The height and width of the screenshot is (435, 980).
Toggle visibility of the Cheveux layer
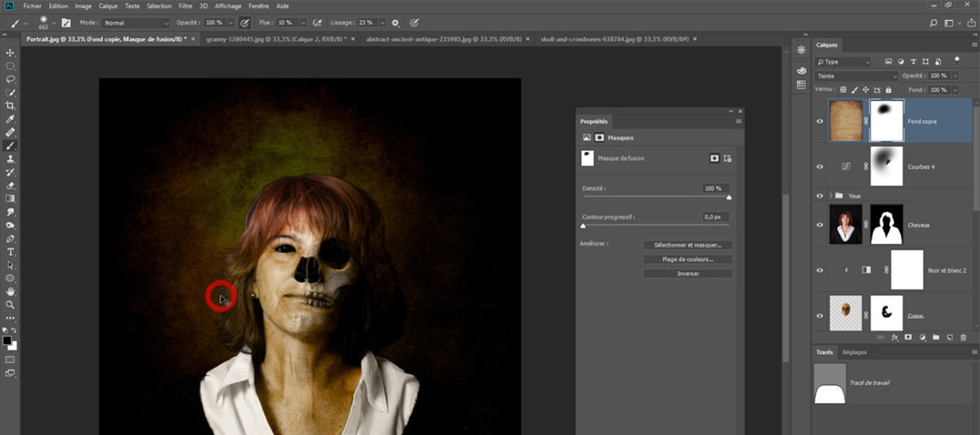point(820,224)
